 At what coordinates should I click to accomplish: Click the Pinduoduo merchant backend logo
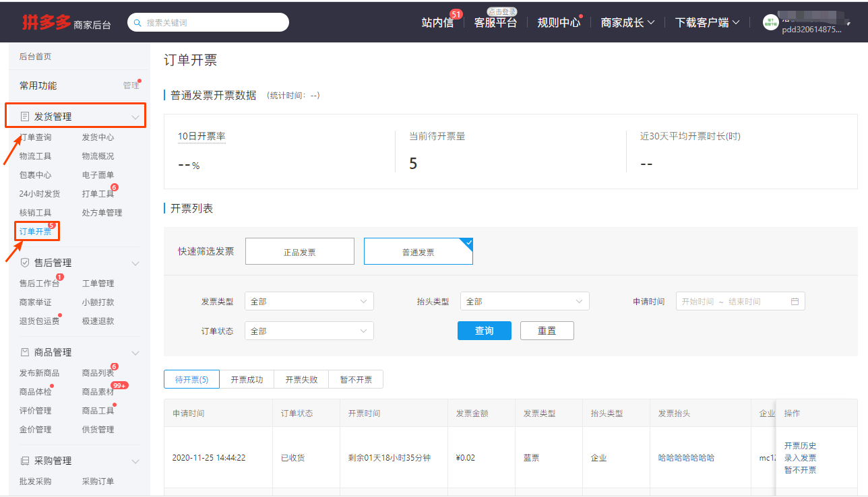pos(66,22)
